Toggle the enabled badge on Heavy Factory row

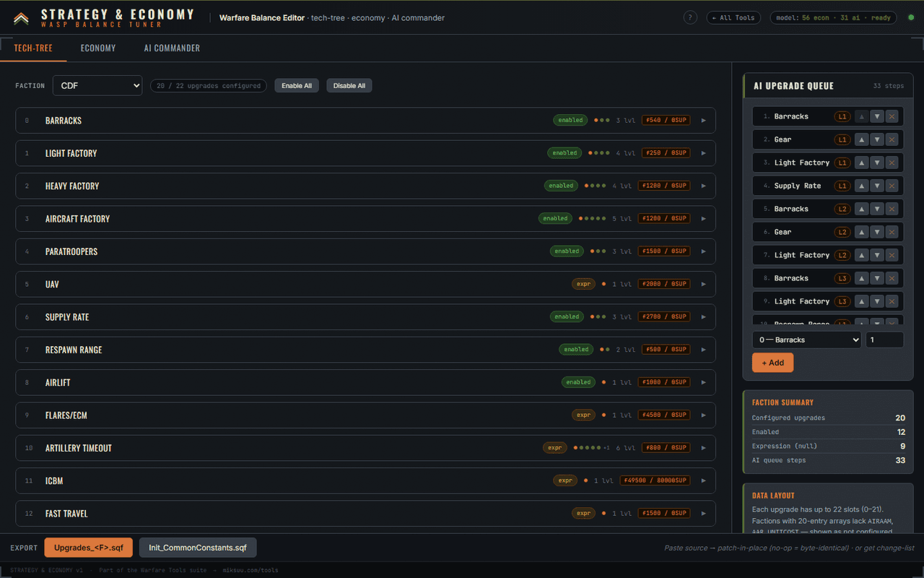[x=561, y=186]
